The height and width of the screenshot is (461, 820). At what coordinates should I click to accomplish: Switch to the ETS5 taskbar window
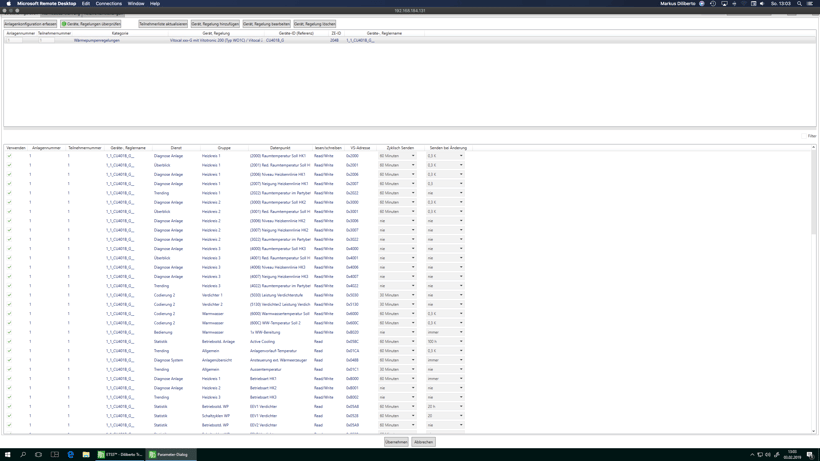pos(120,455)
